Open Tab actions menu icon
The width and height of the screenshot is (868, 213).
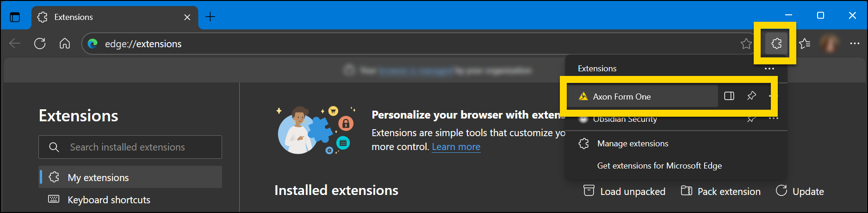pos(15,17)
